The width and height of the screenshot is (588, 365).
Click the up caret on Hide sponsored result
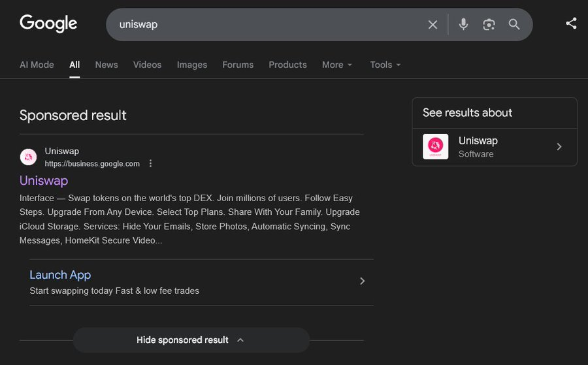click(x=240, y=340)
